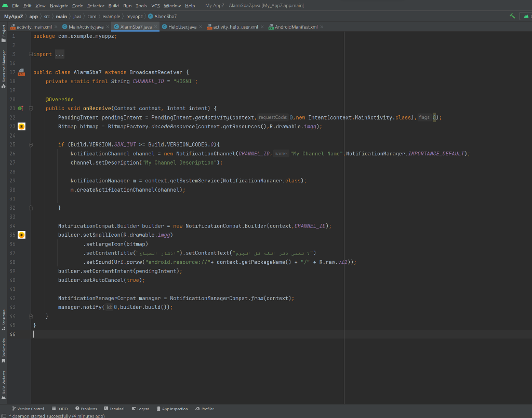Viewport: 532px width, 418px height.
Task: Click the overriding method gutter icon on onReceive
Action: pyautogui.click(x=21, y=108)
